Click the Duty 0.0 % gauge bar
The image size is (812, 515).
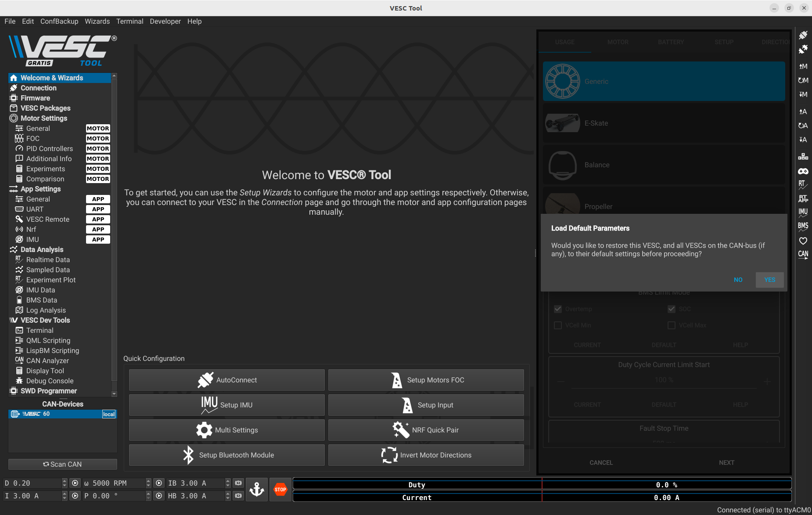pos(542,485)
